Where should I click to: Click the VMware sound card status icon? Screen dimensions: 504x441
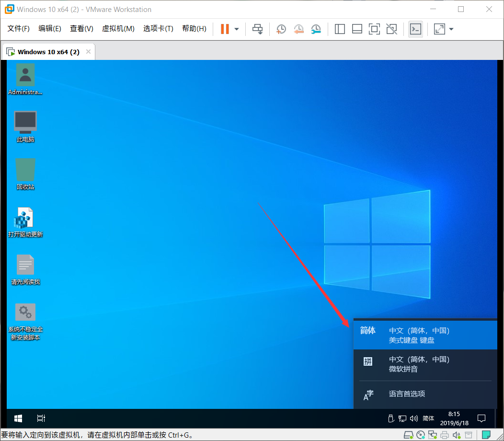point(457,435)
